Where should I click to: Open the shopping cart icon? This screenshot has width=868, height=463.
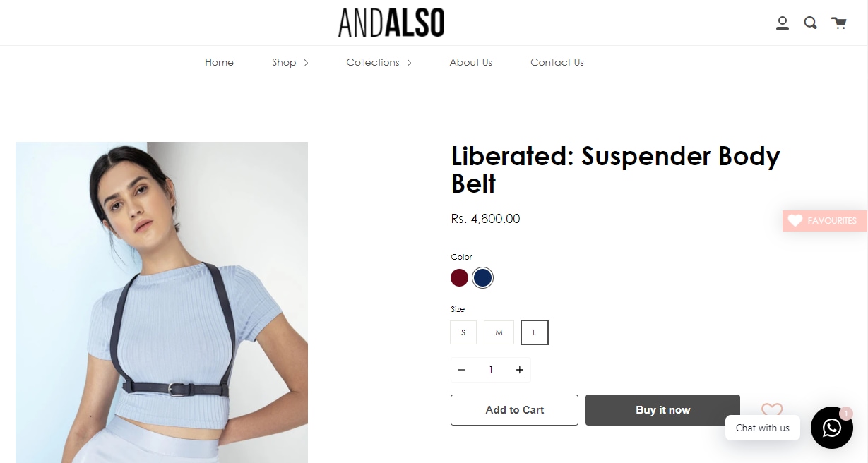point(838,23)
